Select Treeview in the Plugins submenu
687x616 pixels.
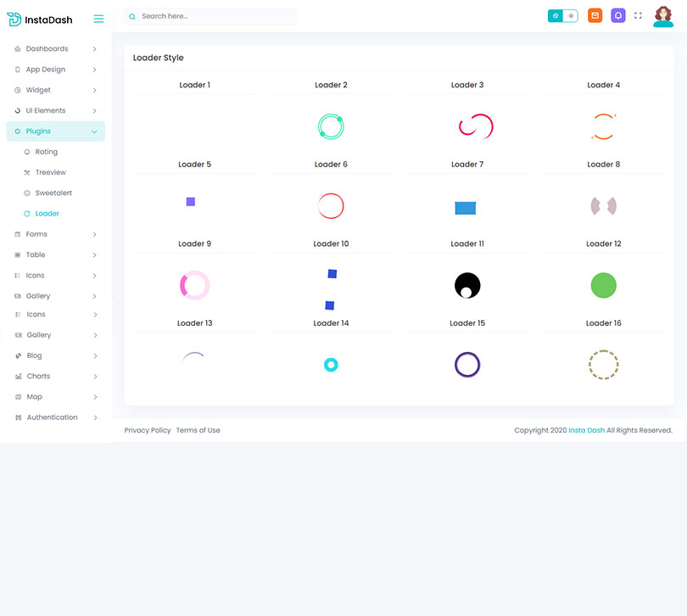(x=50, y=172)
